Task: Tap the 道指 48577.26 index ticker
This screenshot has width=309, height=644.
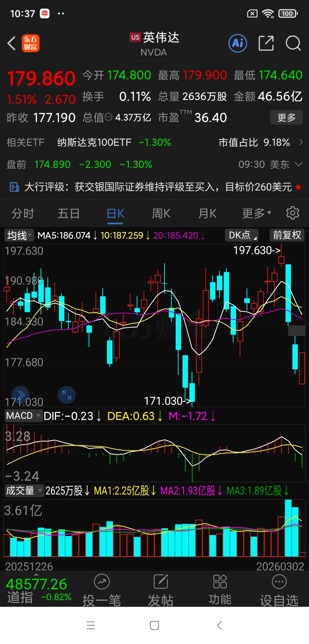Action: [39, 590]
